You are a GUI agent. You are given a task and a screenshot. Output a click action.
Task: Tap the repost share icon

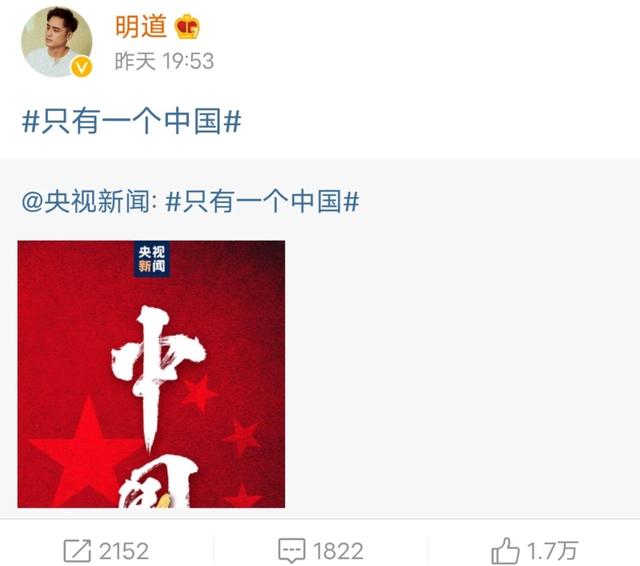pyautogui.click(x=77, y=551)
